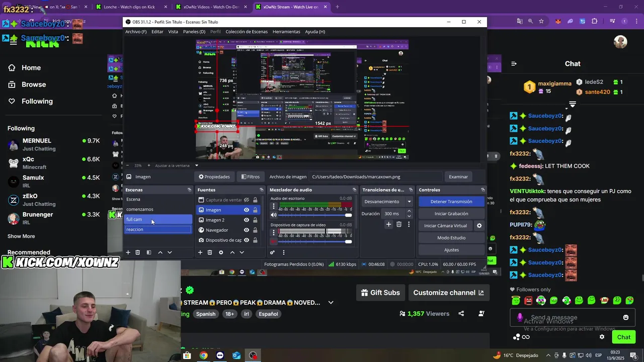
Task: Add a new scene with the plus icon
Action: [x=128, y=252]
